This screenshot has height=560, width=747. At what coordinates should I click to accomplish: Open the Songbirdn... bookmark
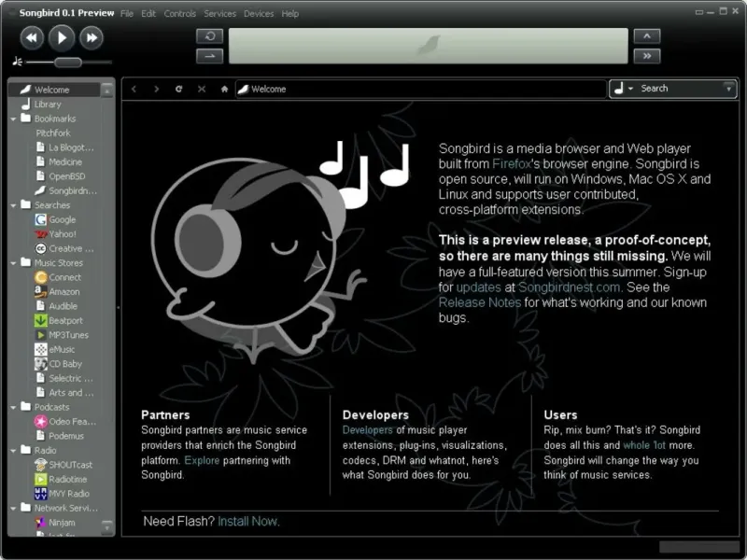click(x=66, y=191)
